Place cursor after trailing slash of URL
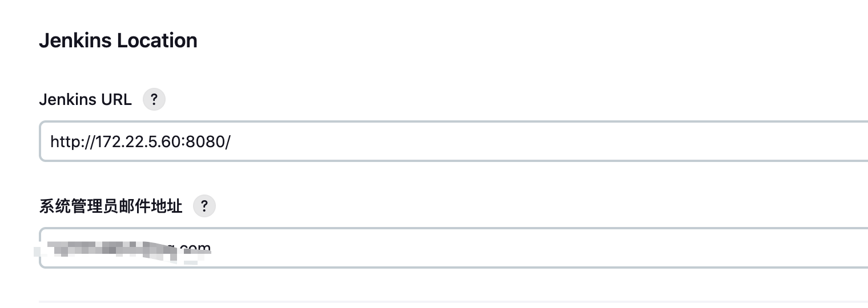The height and width of the screenshot is (308, 868). pos(231,141)
